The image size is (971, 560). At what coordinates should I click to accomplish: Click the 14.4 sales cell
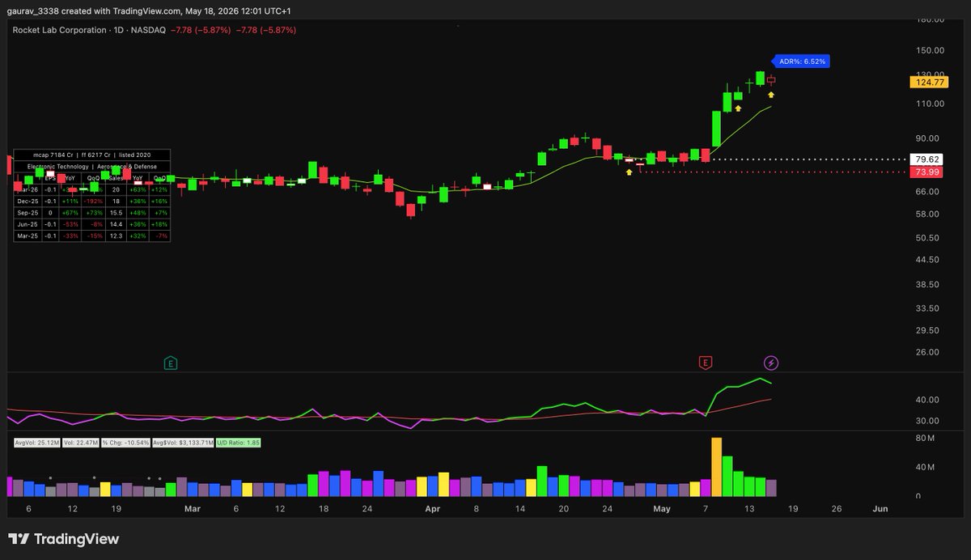coord(116,224)
